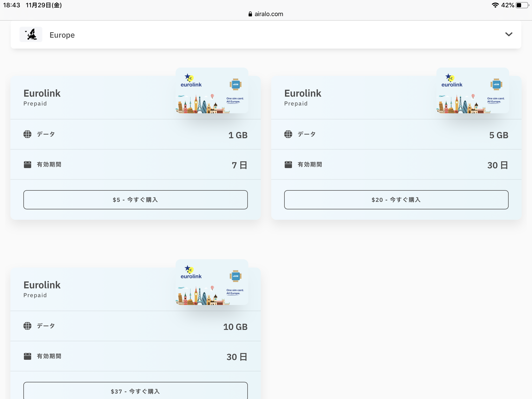Click the Eurolink title of the 5 GB plan

pyautogui.click(x=303, y=93)
